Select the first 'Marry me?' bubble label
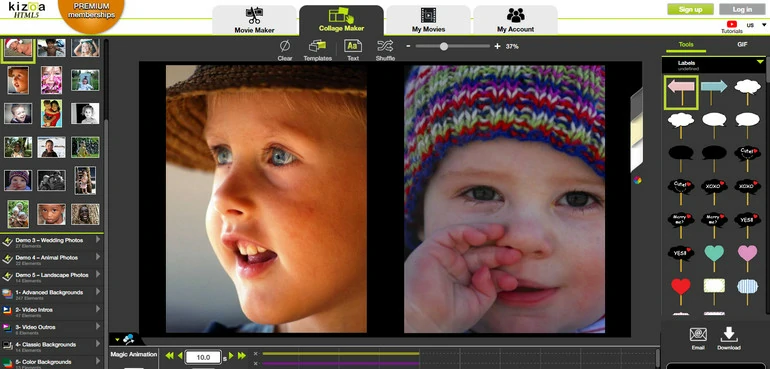The width and height of the screenshot is (770, 369). tap(681, 225)
